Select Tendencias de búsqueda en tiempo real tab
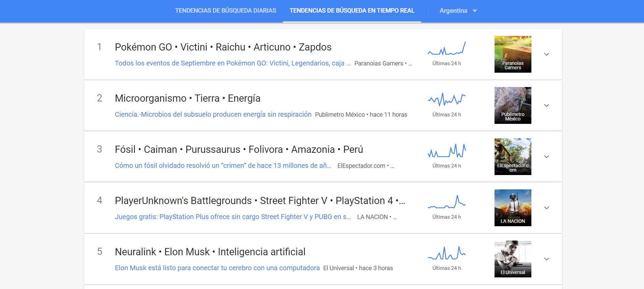644x289 pixels. [352, 11]
